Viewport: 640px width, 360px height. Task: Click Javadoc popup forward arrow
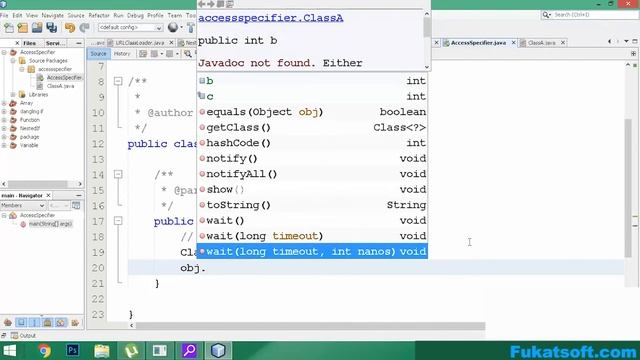[211, 4]
